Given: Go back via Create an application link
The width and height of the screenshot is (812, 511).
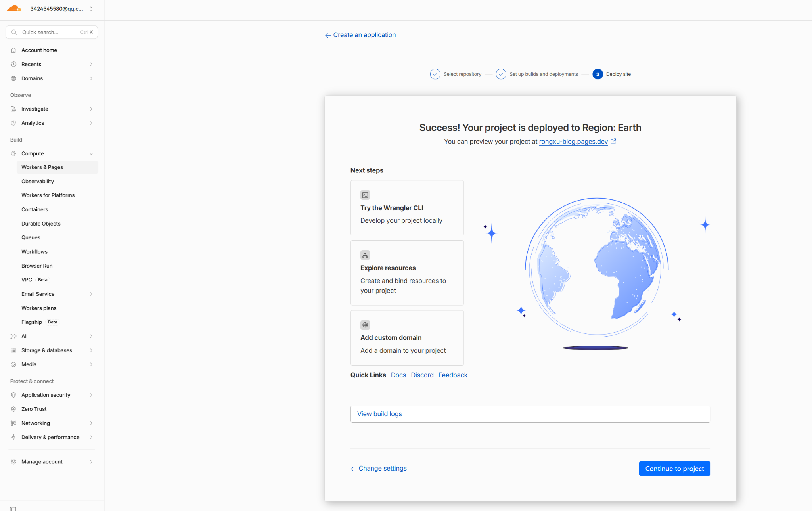Looking at the screenshot, I should pos(360,35).
